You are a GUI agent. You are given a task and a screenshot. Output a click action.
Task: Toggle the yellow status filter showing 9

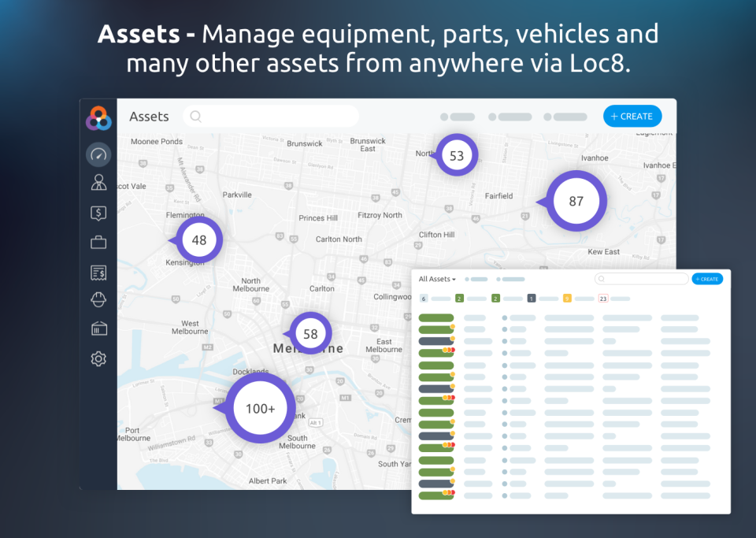pyautogui.click(x=567, y=299)
